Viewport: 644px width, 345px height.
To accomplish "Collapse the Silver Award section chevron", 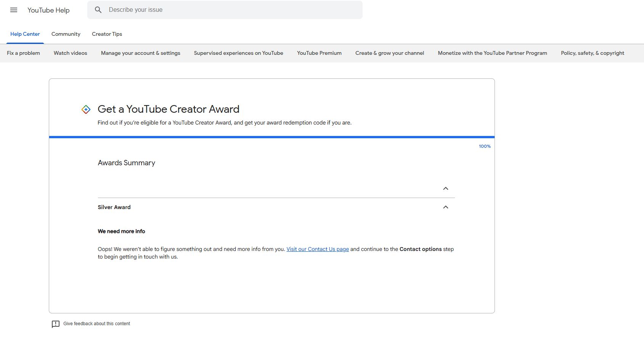I will click(445, 207).
